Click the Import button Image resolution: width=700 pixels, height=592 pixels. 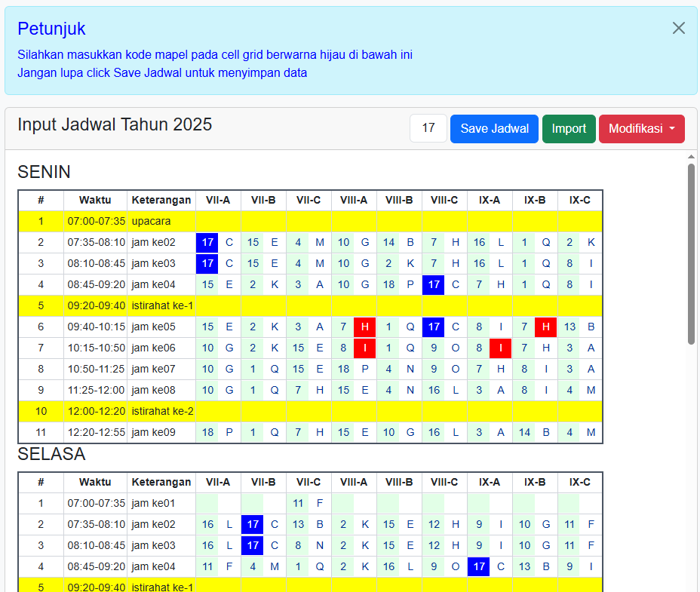click(x=569, y=128)
